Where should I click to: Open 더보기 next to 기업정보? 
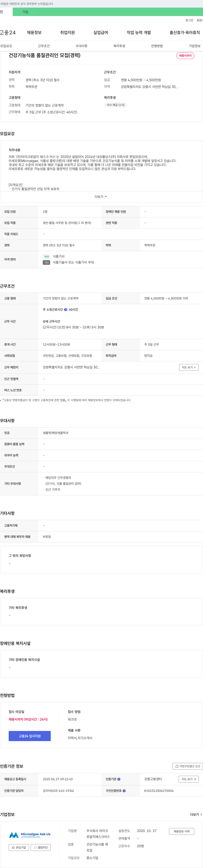pyautogui.click(x=196, y=814)
